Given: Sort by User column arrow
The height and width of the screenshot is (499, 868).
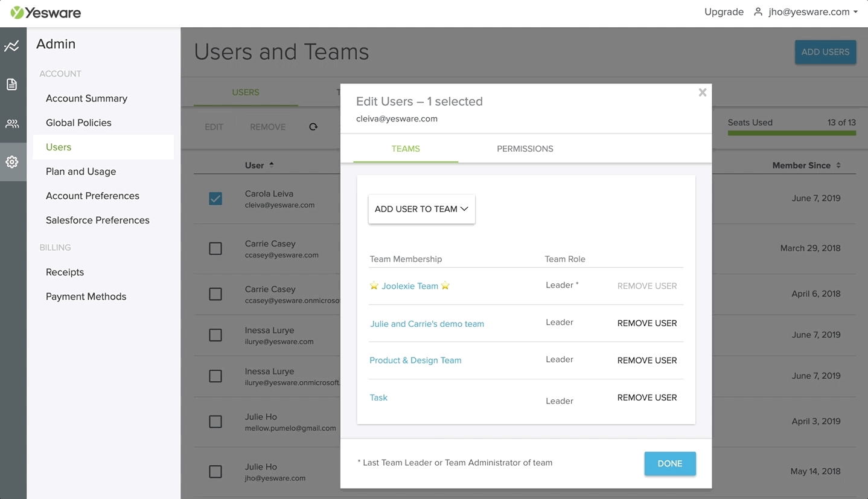Looking at the screenshot, I should pos(272,164).
